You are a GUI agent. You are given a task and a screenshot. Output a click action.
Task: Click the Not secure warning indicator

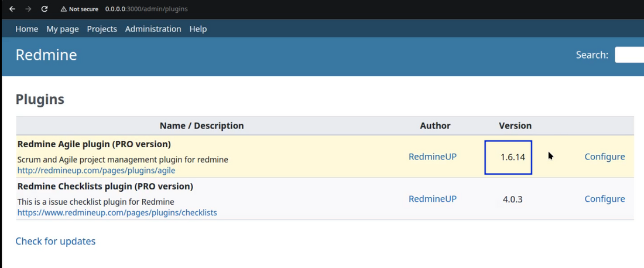pyautogui.click(x=79, y=9)
